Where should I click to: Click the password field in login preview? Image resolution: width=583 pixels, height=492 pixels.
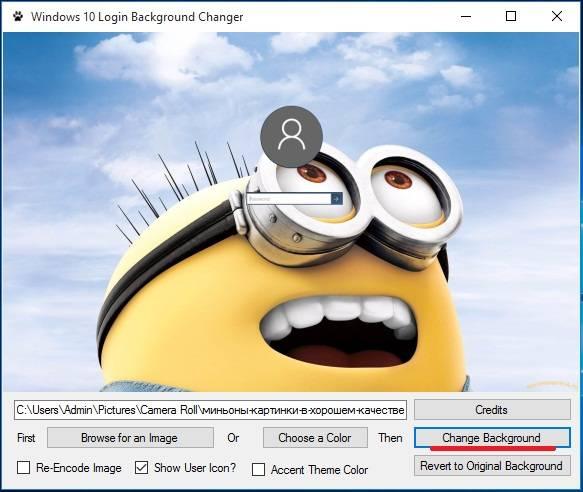[x=289, y=199]
